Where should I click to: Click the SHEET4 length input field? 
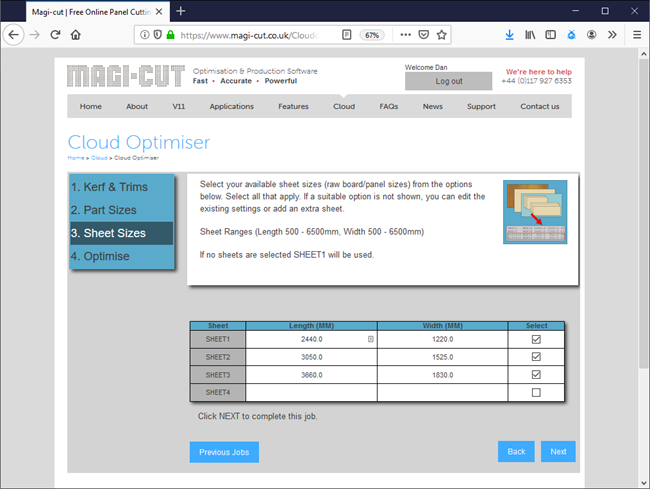coord(310,392)
